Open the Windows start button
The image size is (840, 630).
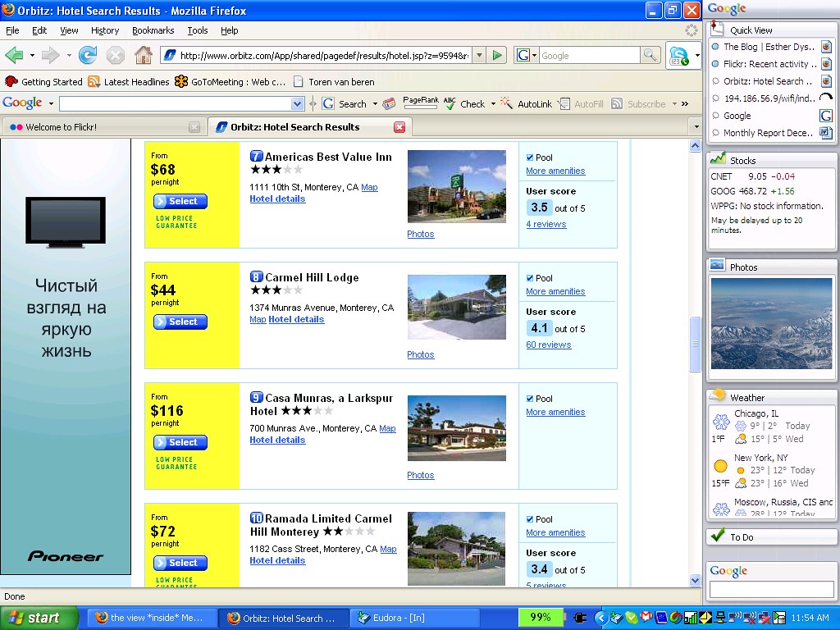click(x=39, y=618)
